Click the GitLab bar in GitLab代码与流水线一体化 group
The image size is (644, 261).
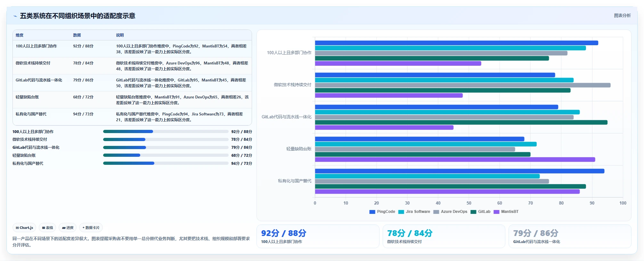pyautogui.click(x=461, y=122)
